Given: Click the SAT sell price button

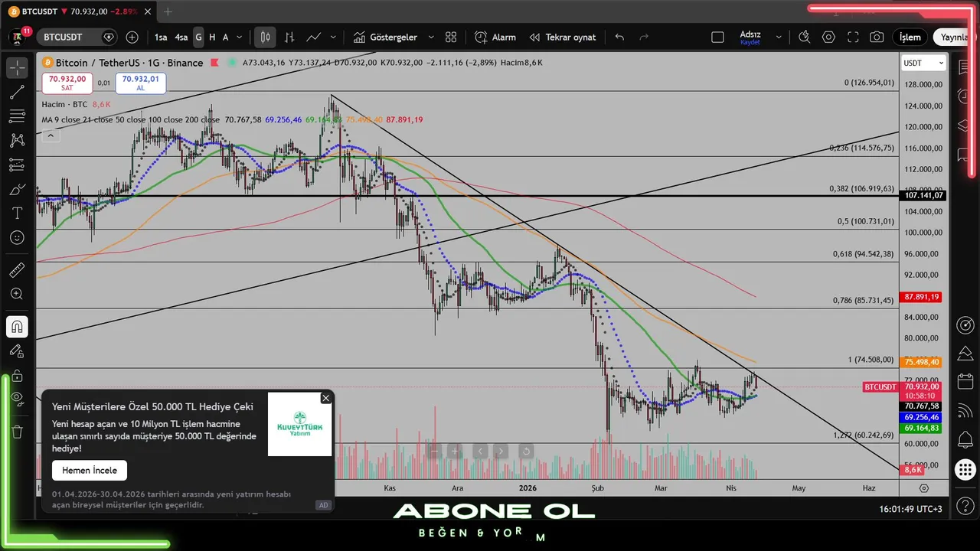Looking at the screenshot, I should (67, 83).
